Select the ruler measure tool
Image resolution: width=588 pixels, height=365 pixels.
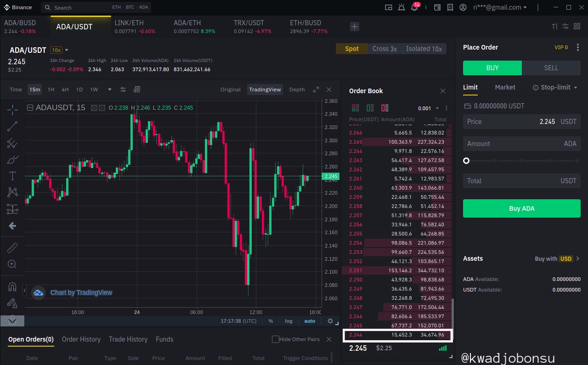[x=12, y=248]
